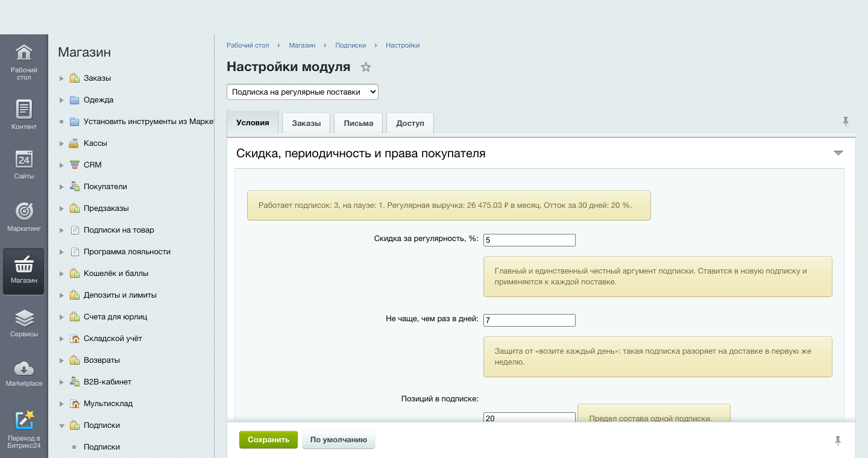Select Депозиты и лимиты tree item
The image size is (868, 458).
(120, 295)
